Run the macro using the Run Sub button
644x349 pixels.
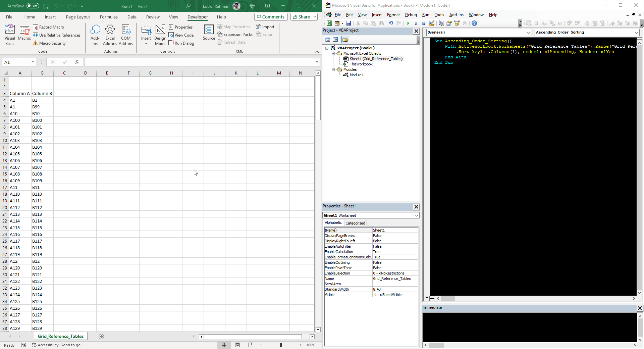(x=408, y=23)
